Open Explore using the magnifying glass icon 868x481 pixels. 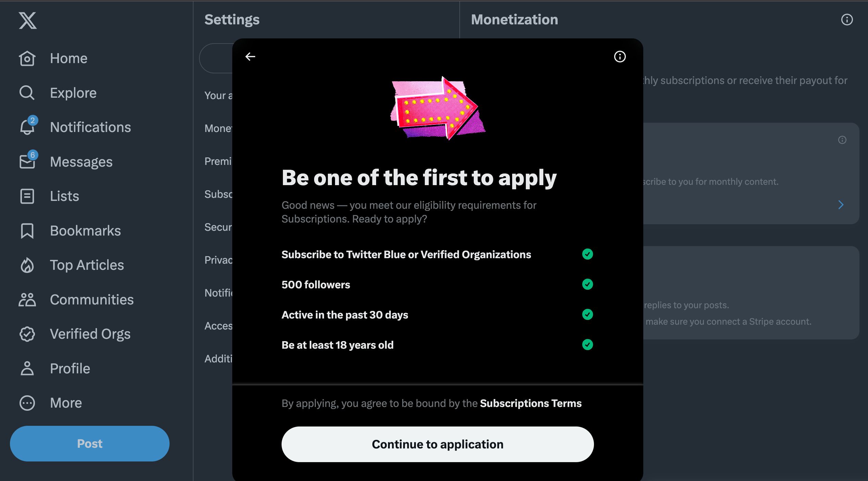pos(27,93)
